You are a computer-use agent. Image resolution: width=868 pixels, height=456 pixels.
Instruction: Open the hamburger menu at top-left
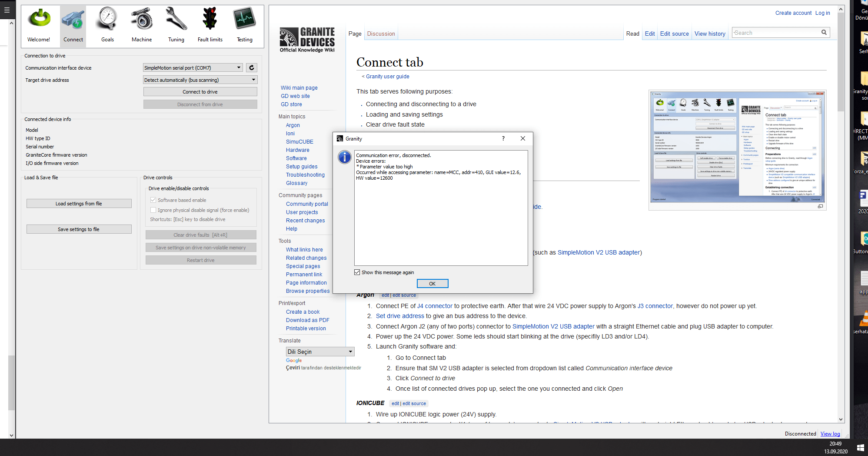point(7,10)
